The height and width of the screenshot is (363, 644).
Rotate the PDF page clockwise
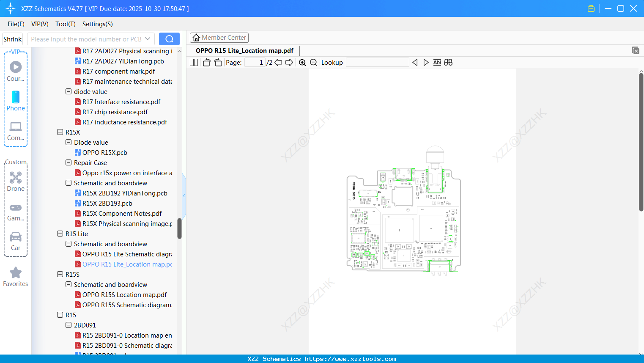218,62
